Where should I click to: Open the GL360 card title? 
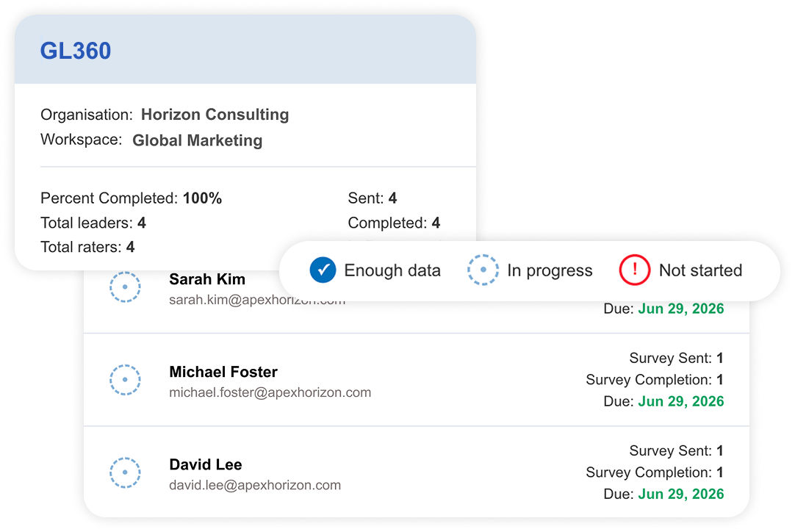pos(76,51)
